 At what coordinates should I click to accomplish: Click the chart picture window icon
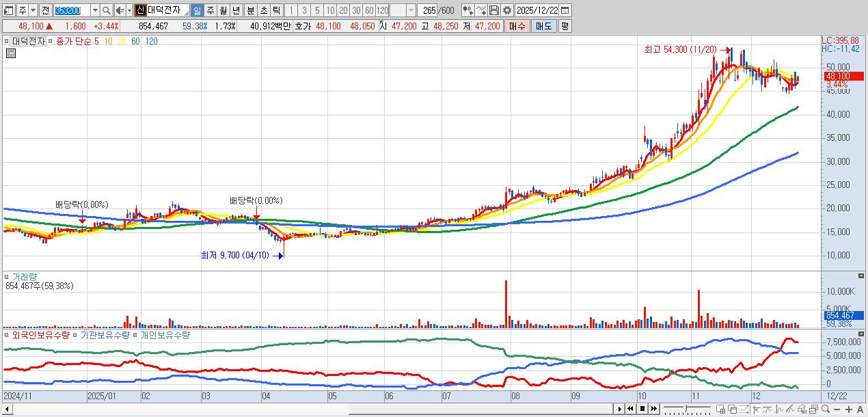click(814, 409)
